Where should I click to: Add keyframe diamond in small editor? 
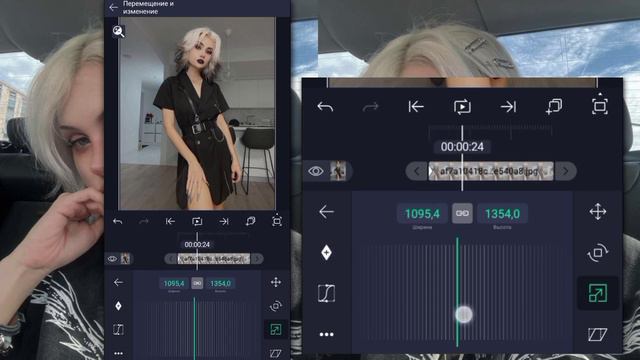pyautogui.click(x=118, y=306)
